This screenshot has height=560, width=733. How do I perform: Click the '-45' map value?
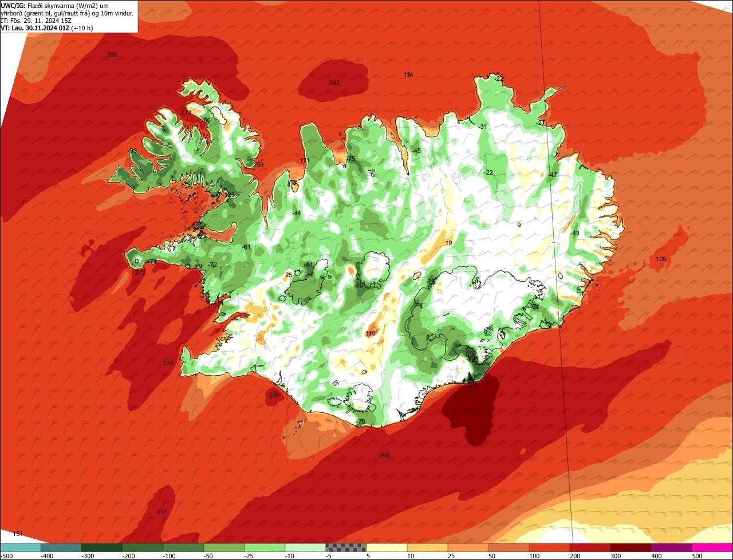click(x=416, y=151)
